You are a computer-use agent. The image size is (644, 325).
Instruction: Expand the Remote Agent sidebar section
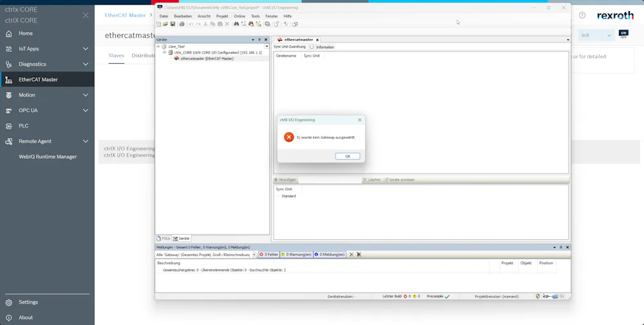point(86,141)
